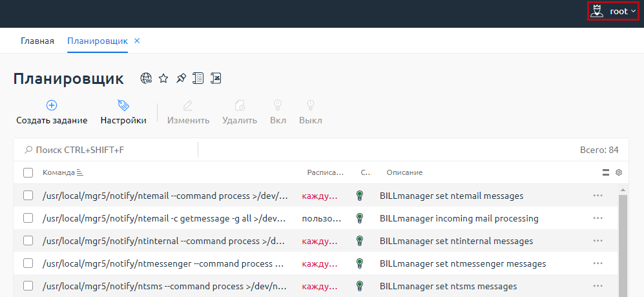Click the Excel export icon near the title
This screenshot has width=644, height=297.
click(x=217, y=78)
